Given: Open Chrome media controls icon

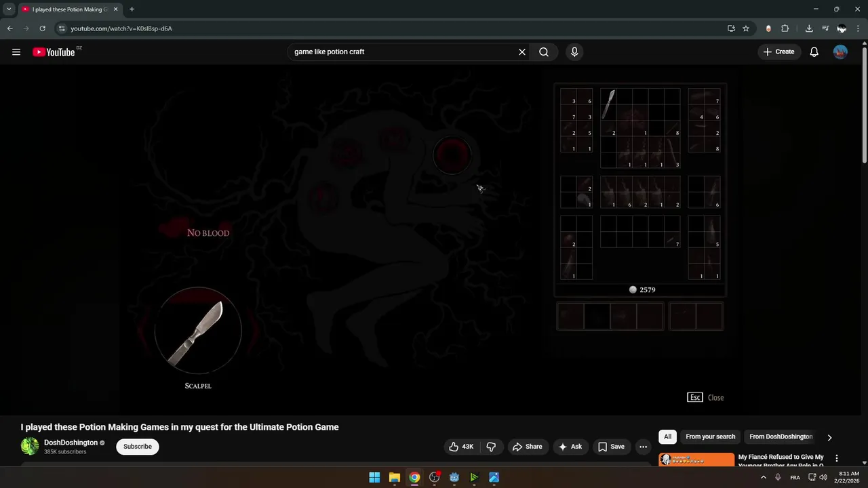Looking at the screenshot, I should (x=825, y=28).
